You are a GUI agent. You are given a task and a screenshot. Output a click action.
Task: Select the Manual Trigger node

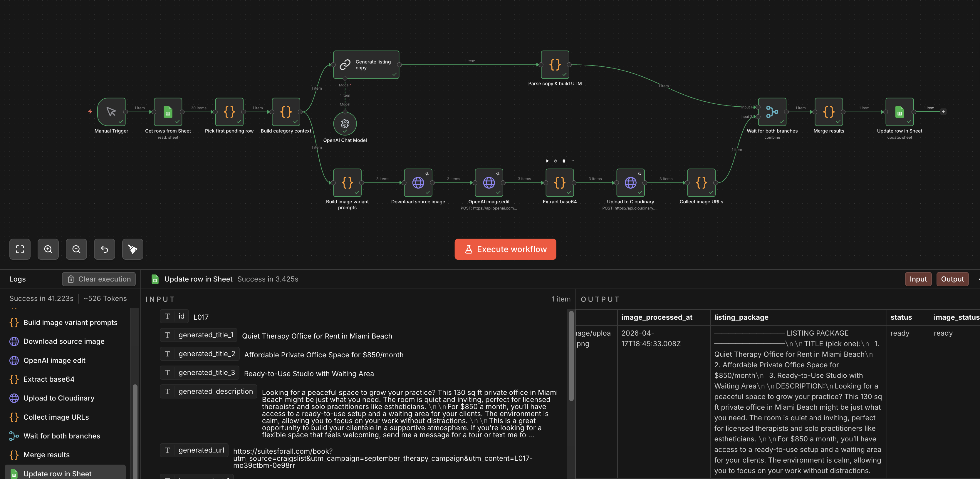coord(111,111)
